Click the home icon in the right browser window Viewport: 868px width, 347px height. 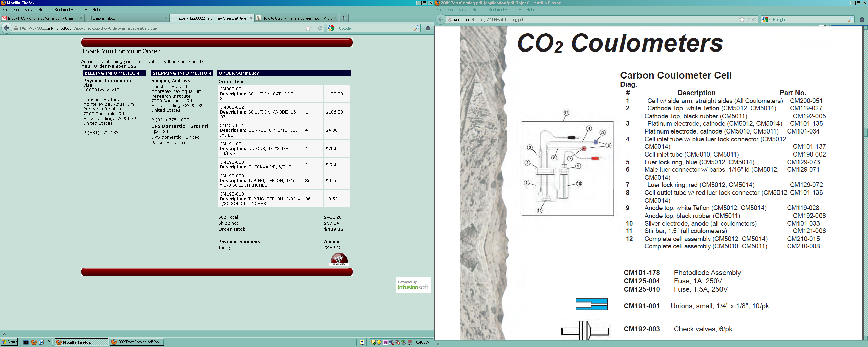click(x=862, y=19)
